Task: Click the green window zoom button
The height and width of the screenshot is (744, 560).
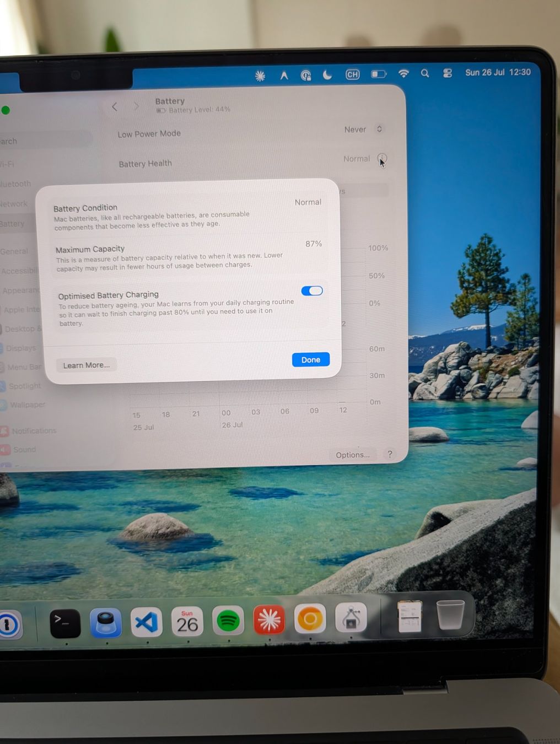Action: coord(6,110)
